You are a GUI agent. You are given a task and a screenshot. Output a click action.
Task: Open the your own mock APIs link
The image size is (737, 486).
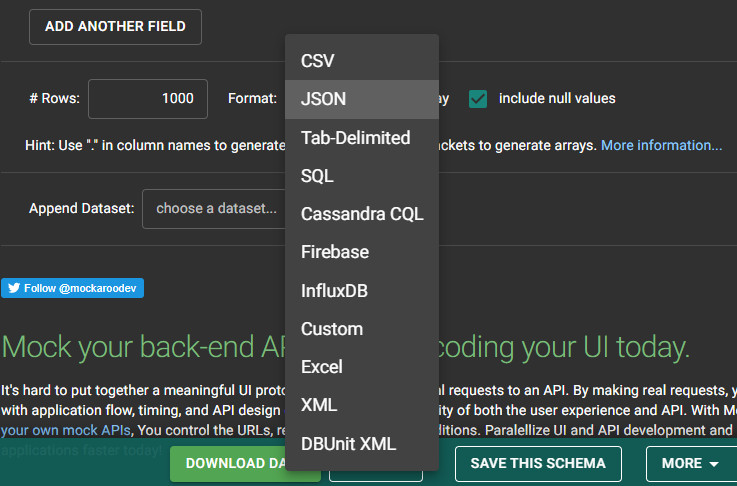(66, 430)
